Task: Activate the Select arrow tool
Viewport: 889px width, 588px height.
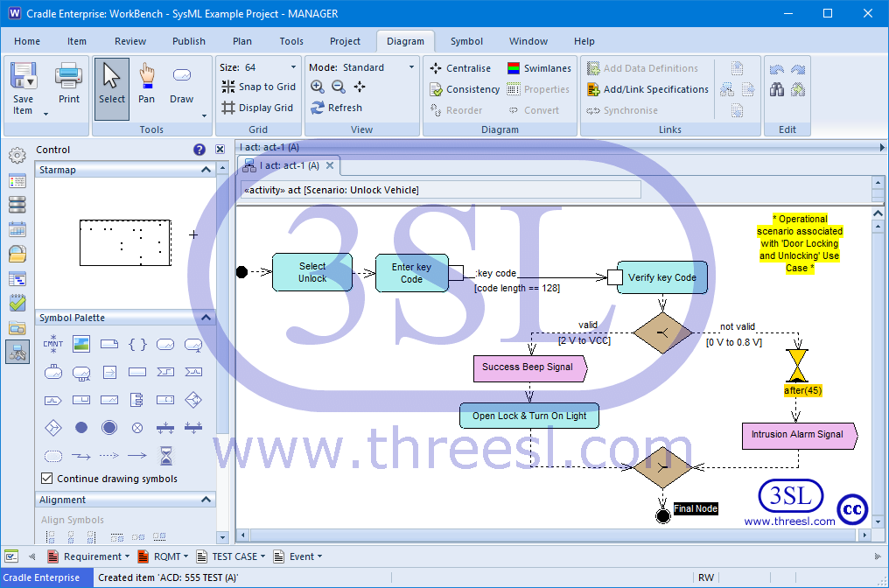Action: click(x=112, y=88)
